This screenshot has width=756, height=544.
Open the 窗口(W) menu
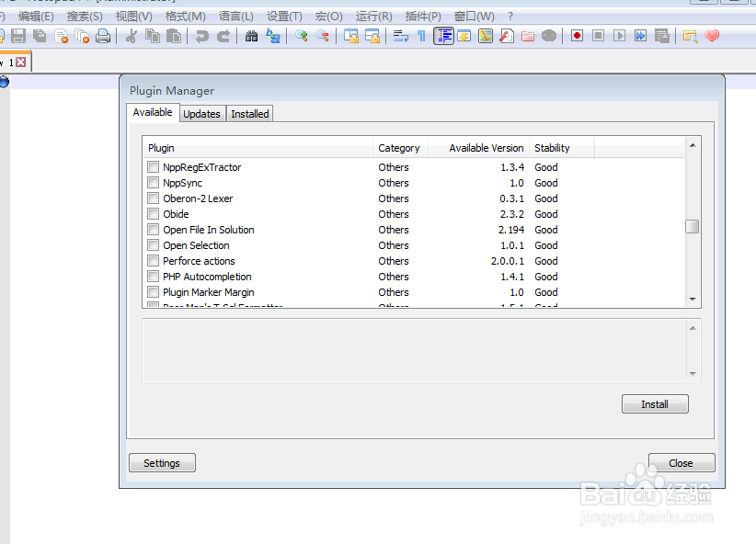click(474, 17)
